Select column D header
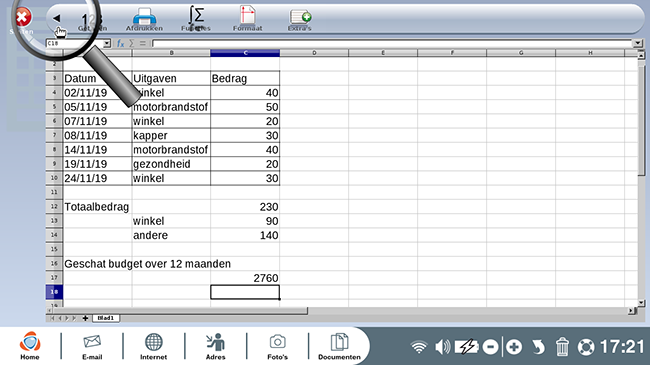Viewport: 650px width, 365px height. click(314, 53)
